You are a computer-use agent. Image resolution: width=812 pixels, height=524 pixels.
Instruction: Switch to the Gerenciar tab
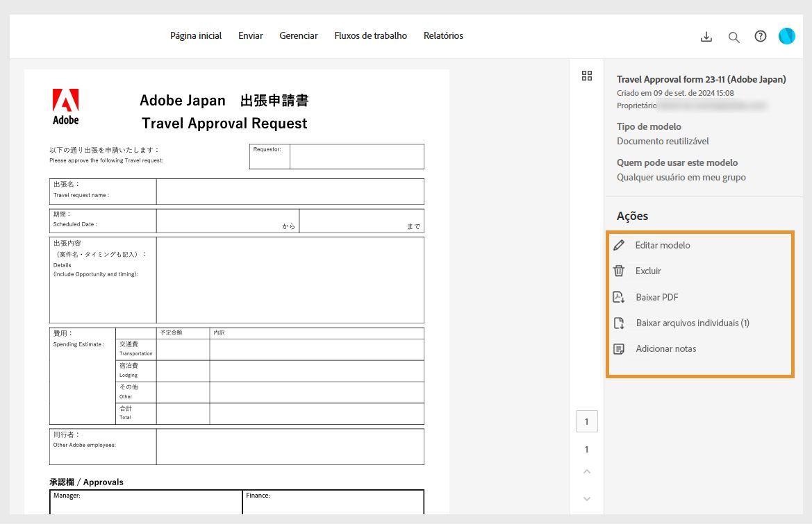click(x=298, y=35)
